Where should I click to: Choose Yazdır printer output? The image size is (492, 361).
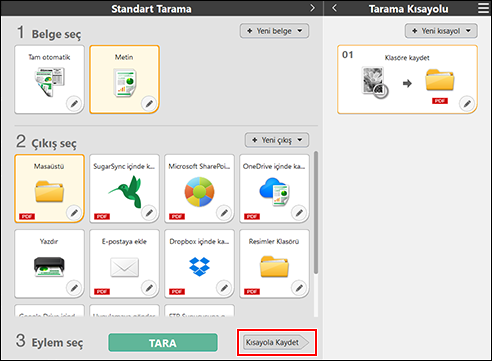pos(49,264)
